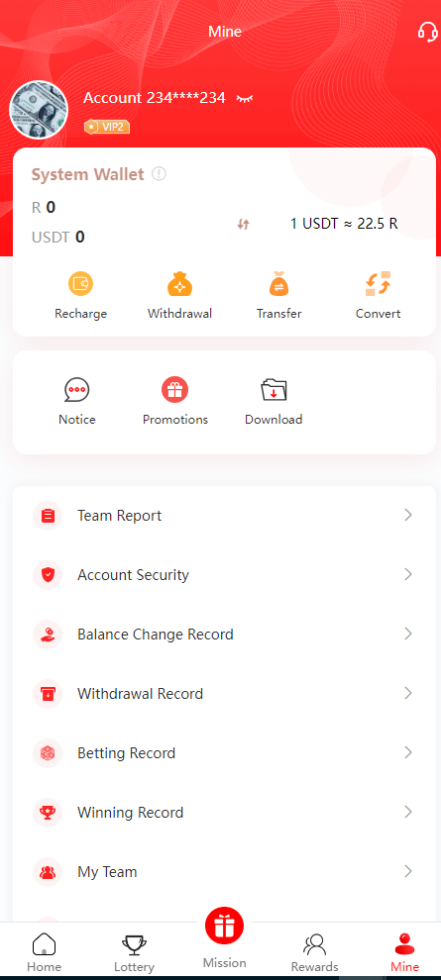Viewport: 441px width, 980px height.
Task: Switch to the Home tab
Action: coord(44,952)
